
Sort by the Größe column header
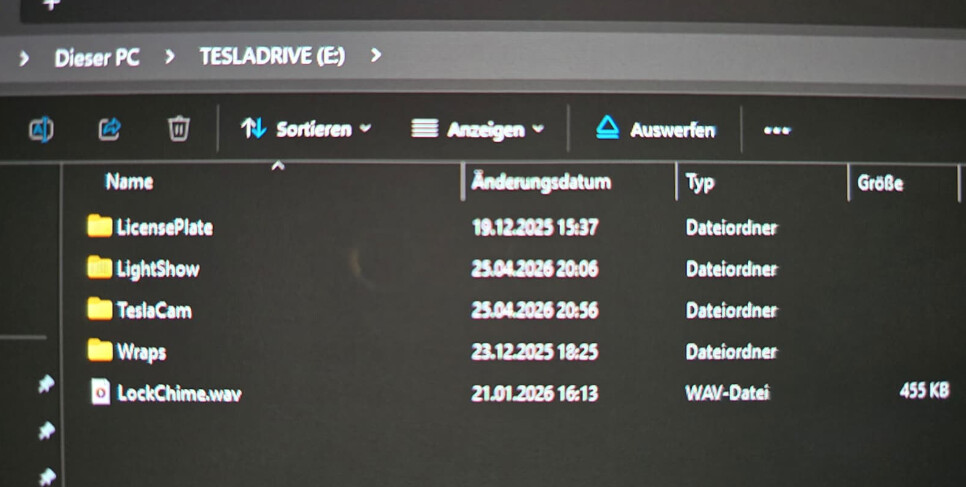(880, 182)
